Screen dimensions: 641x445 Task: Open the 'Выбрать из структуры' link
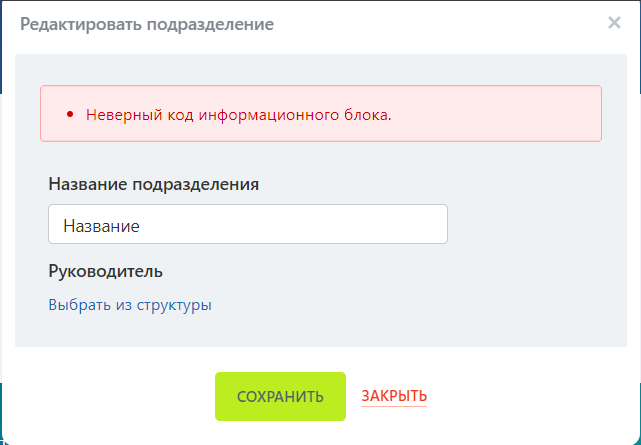[x=129, y=305]
